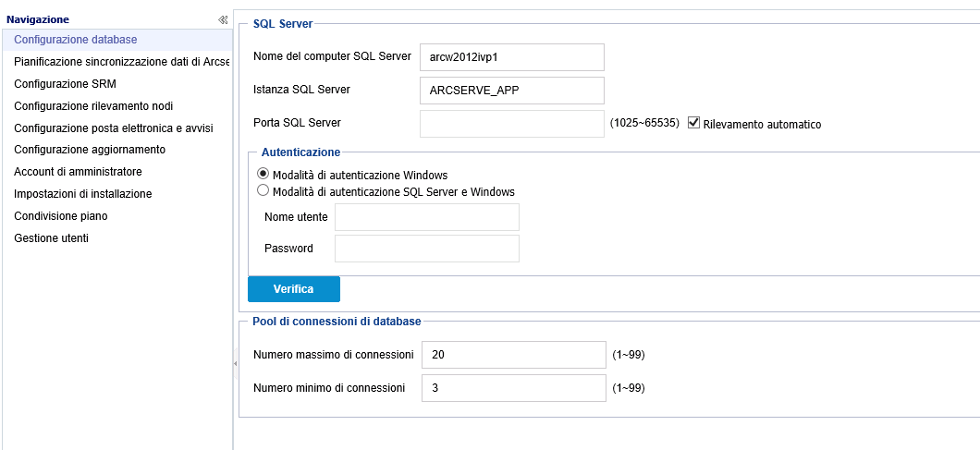Edit Numero minimo di connessioni field

click(514, 387)
